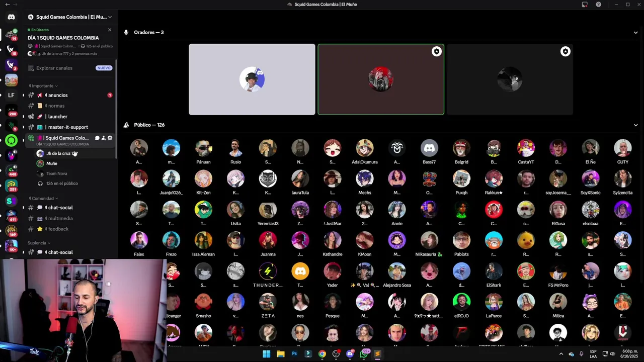Click audience member Bass77 avatar
This screenshot has width=644, height=362.
429,148
